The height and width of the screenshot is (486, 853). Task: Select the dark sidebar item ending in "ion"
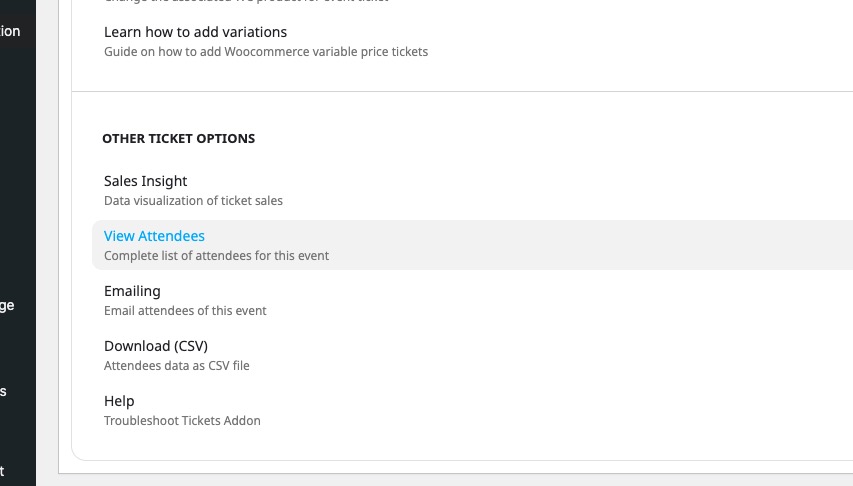pyautogui.click(x=10, y=31)
